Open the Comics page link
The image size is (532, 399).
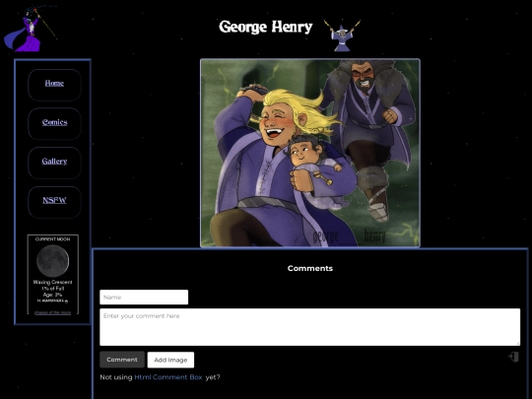[x=54, y=122]
